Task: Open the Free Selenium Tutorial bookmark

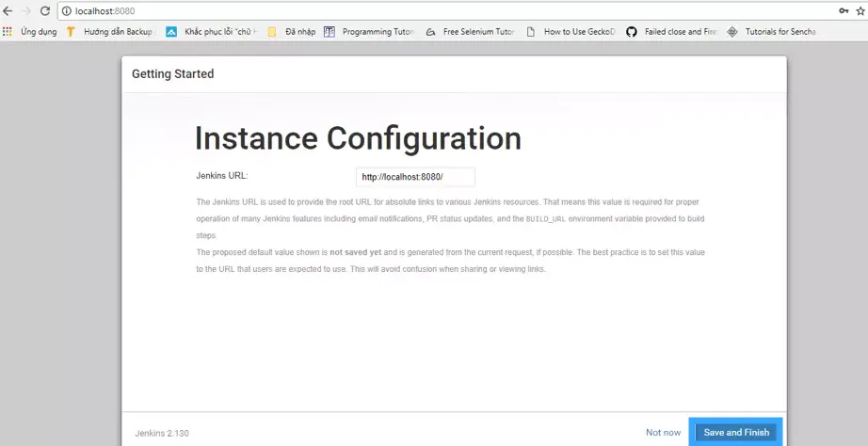Action: 467,31
